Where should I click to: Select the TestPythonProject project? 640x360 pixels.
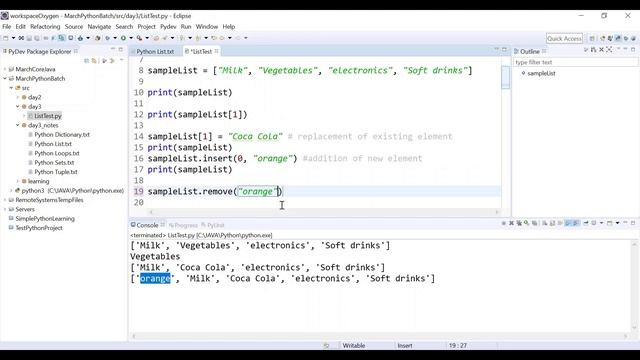click(x=39, y=228)
